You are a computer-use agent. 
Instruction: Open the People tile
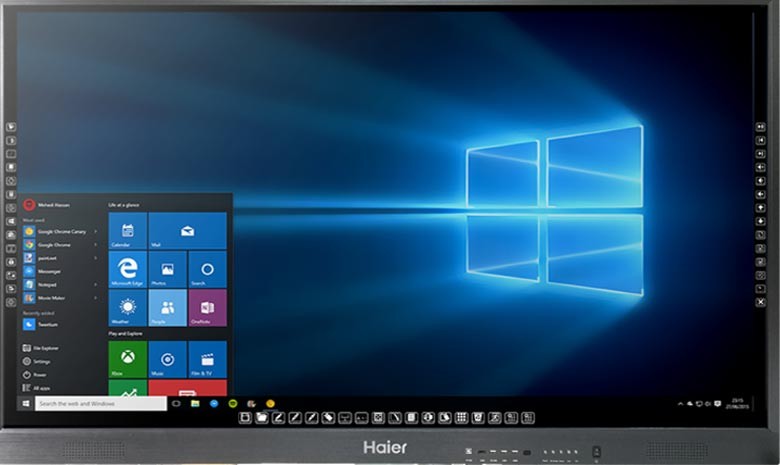[x=167, y=308]
